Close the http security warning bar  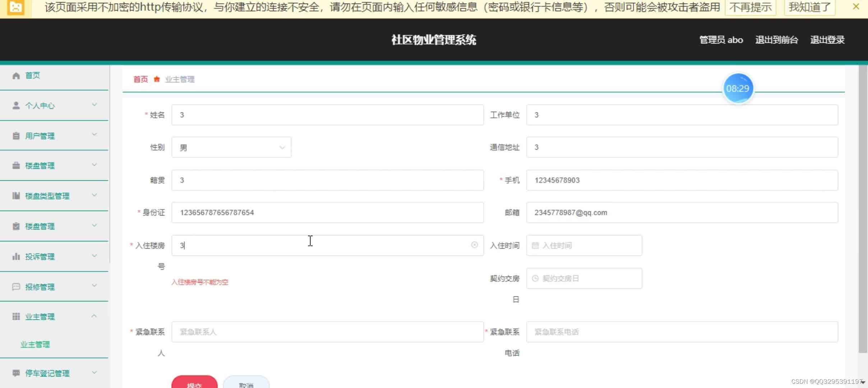point(856,6)
